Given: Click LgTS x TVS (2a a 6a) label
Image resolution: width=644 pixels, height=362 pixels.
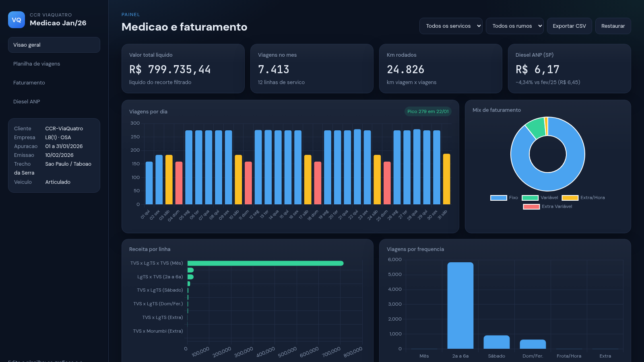Looking at the screenshot, I should coord(160,277).
